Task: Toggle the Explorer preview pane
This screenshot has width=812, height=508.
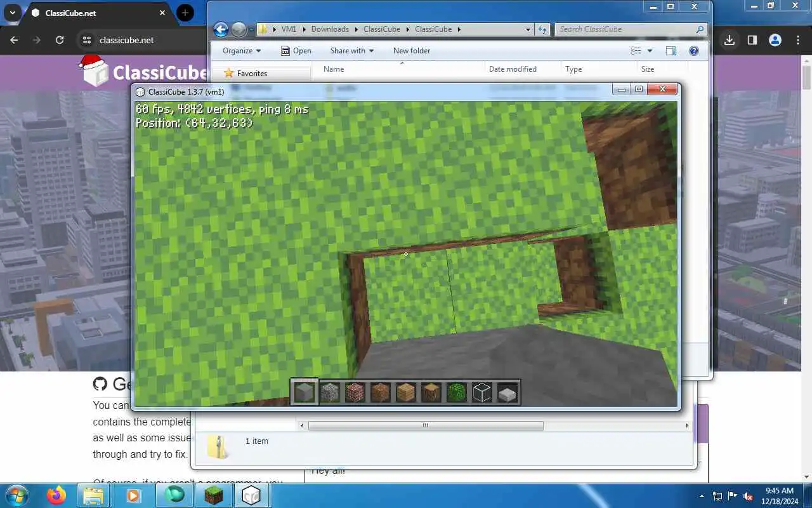Action: pos(671,51)
